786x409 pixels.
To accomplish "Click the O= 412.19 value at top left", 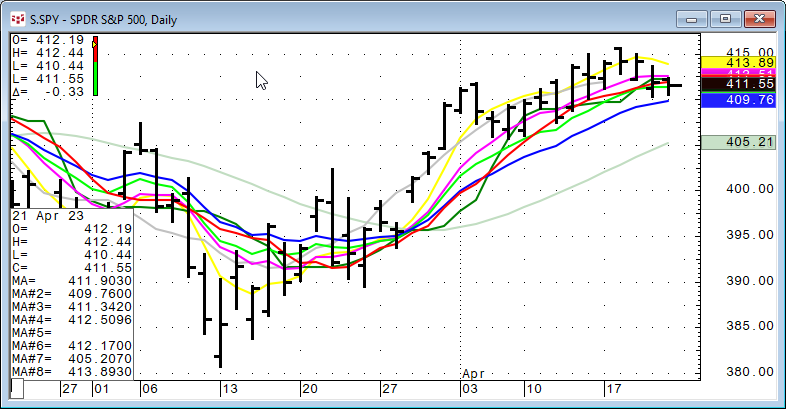I will [48, 40].
